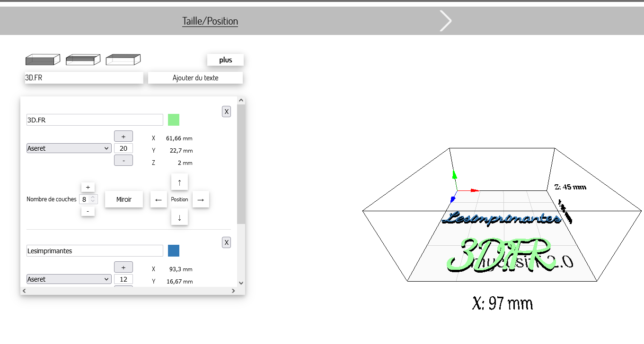The image size is (644, 344).
Task: Click the X: 97 mm dimension label
Action: [x=503, y=303]
